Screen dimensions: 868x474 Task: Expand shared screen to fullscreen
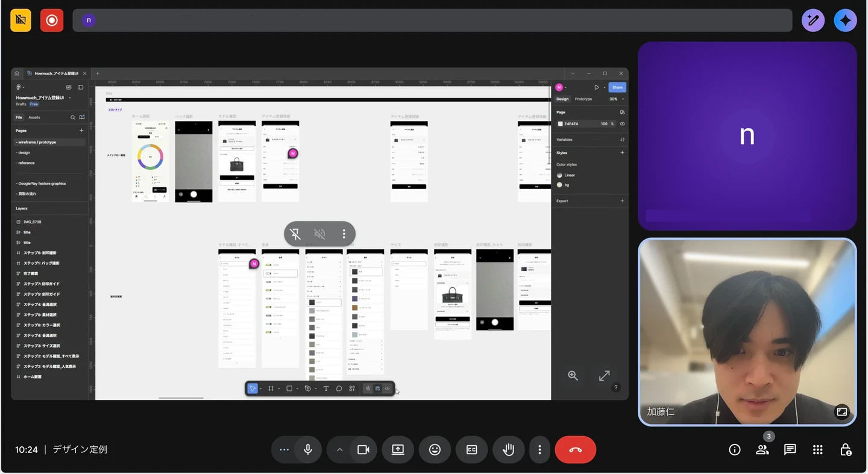[x=604, y=376]
